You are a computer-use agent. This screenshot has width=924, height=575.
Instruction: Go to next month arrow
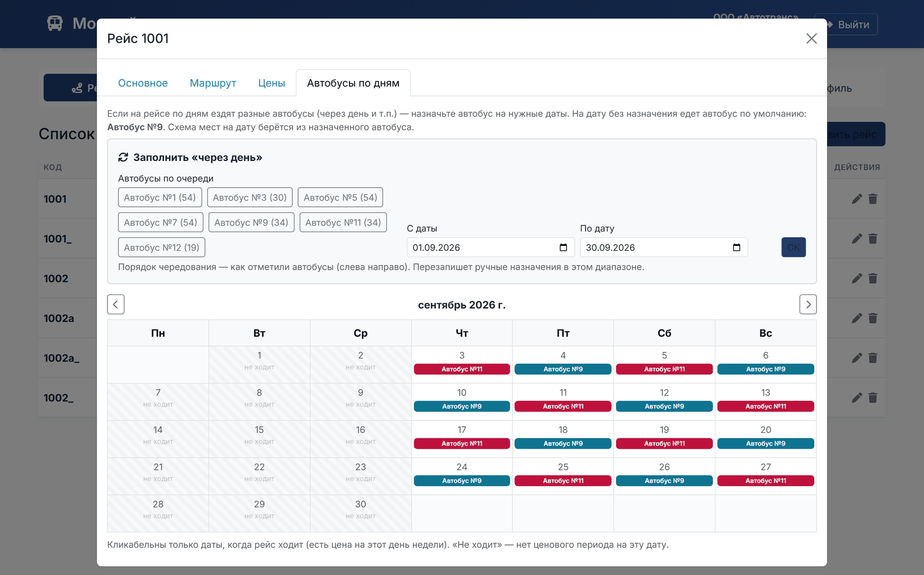(808, 304)
